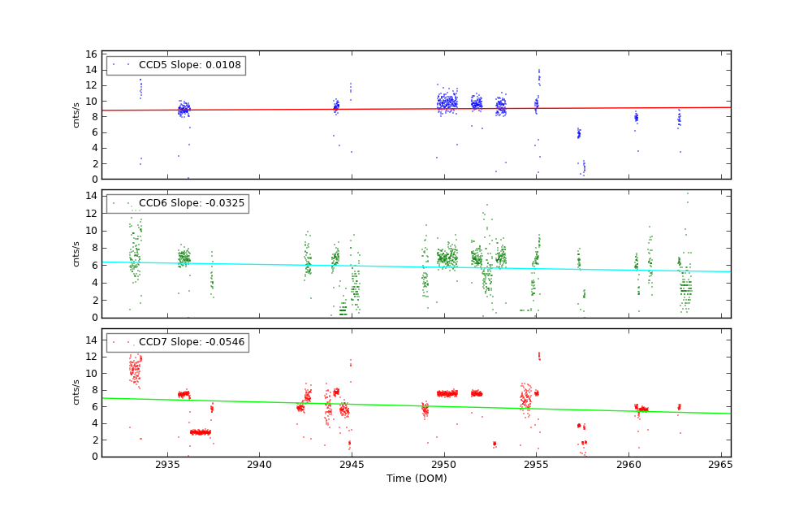This screenshot has height=507, width=812.
Task: Click the blue marker in CCD5 legend
Action: [120, 65]
